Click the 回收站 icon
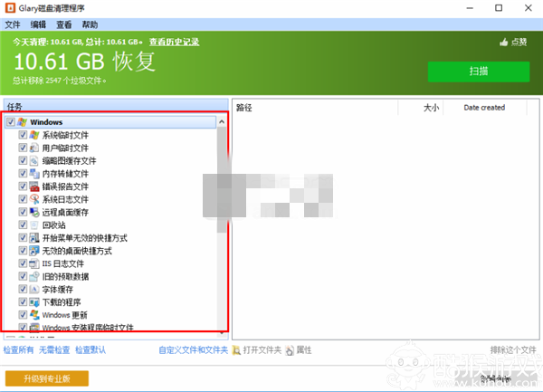The width and height of the screenshot is (543, 392). point(34,225)
